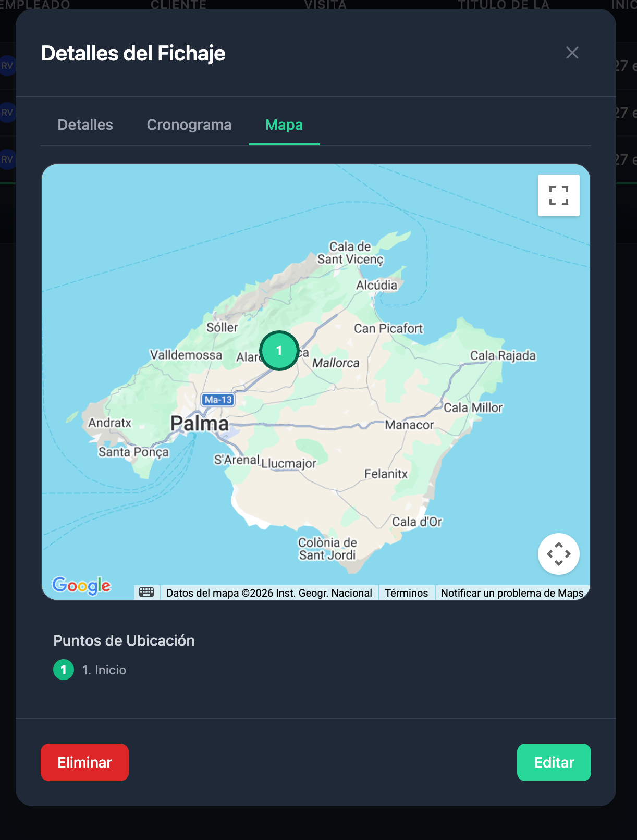Click the map data attribution text
The width and height of the screenshot is (637, 840).
(269, 593)
